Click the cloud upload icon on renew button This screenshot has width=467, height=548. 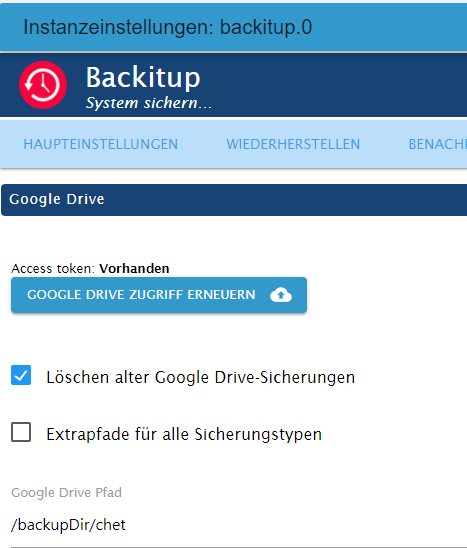[281, 295]
